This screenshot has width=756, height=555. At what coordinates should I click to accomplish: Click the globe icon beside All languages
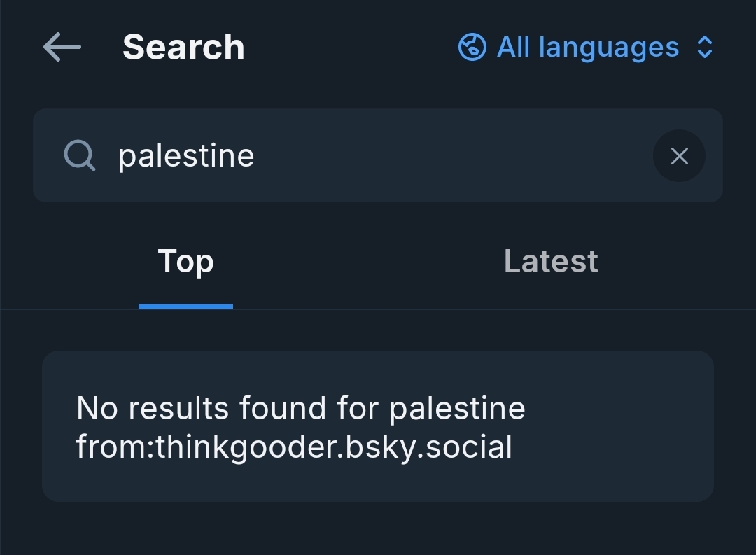click(x=472, y=48)
